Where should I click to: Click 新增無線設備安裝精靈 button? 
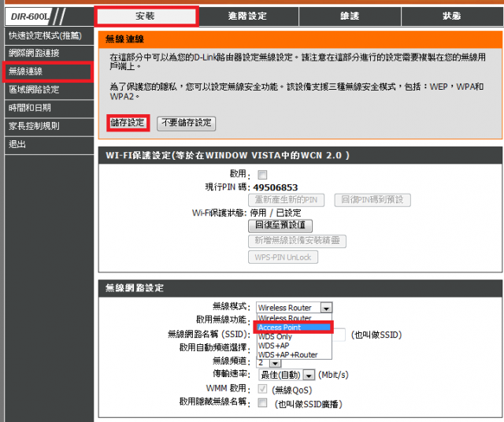[297, 241]
